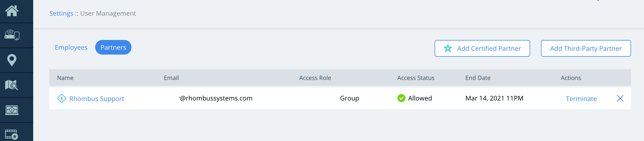The image size is (644, 141).
Task: Open the map search sidebar icon
Action: click(x=12, y=85)
